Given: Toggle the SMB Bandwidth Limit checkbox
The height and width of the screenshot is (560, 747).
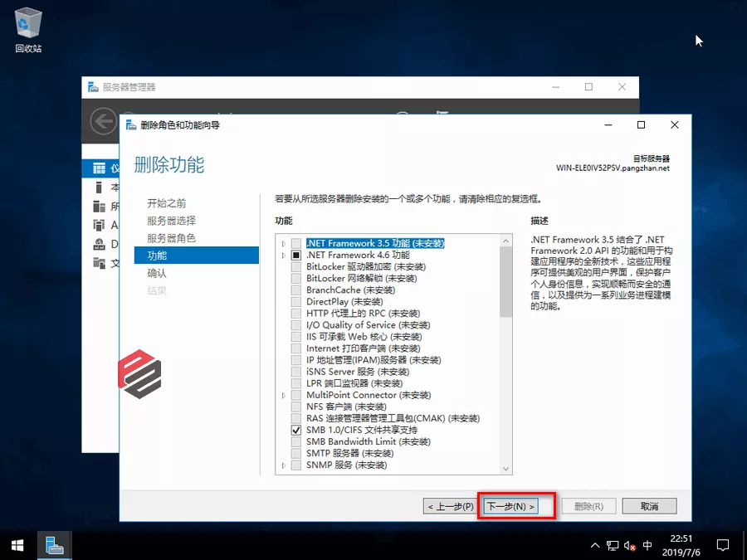Looking at the screenshot, I should click(x=296, y=442).
